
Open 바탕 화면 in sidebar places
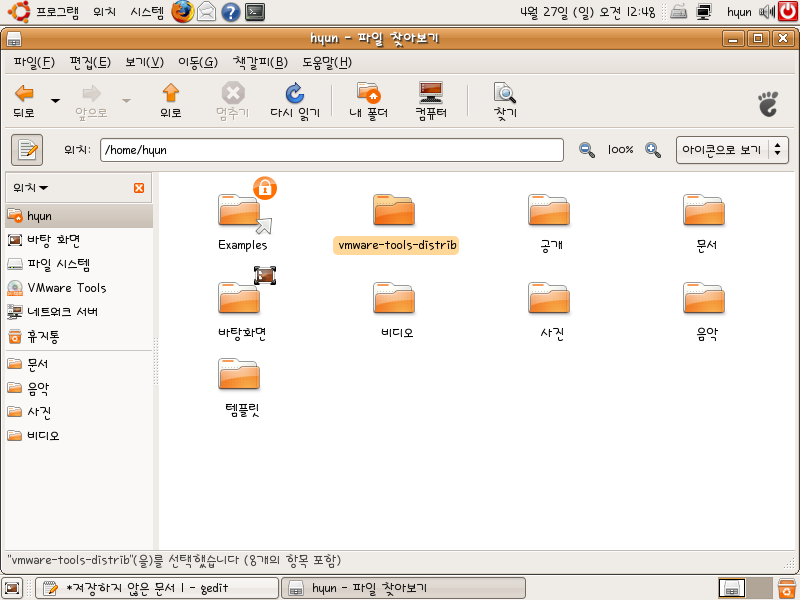tap(79, 240)
